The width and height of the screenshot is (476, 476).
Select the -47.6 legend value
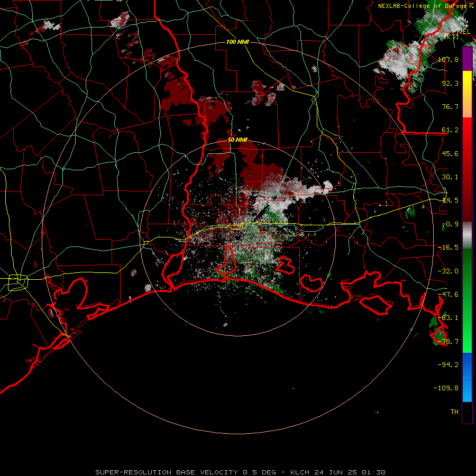point(448,295)
